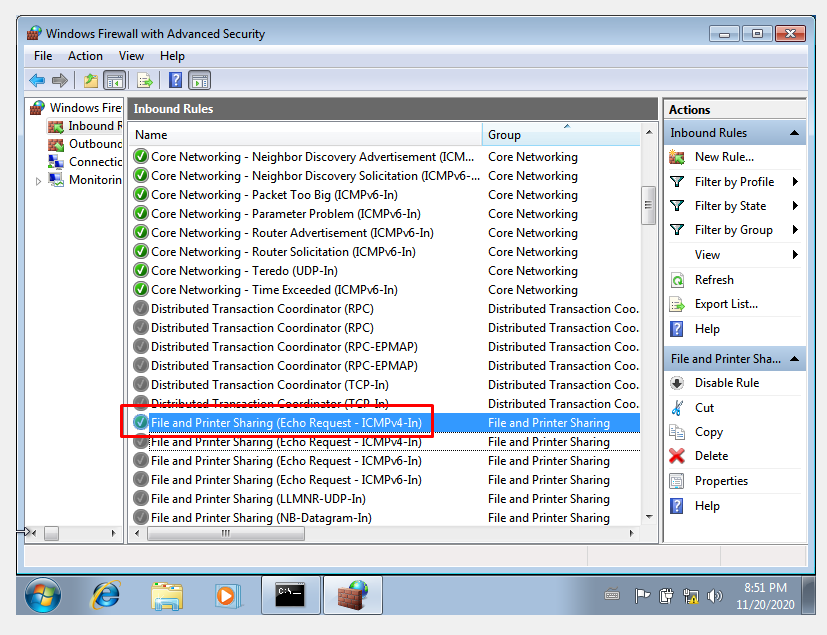Image resolution: width=827 pixels, height=635 pixels.
Task: Click the Refresh icon in Actions
Action: pos(677,280)
